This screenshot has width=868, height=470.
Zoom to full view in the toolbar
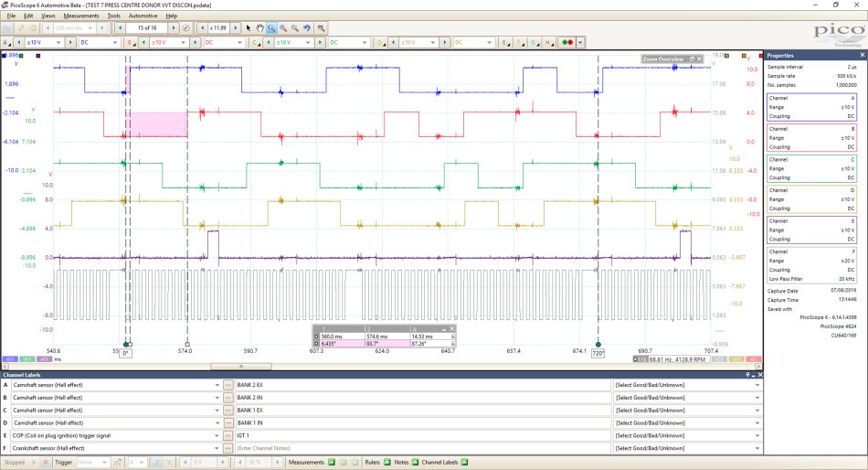pyautogui.click(x=321, y=27)
